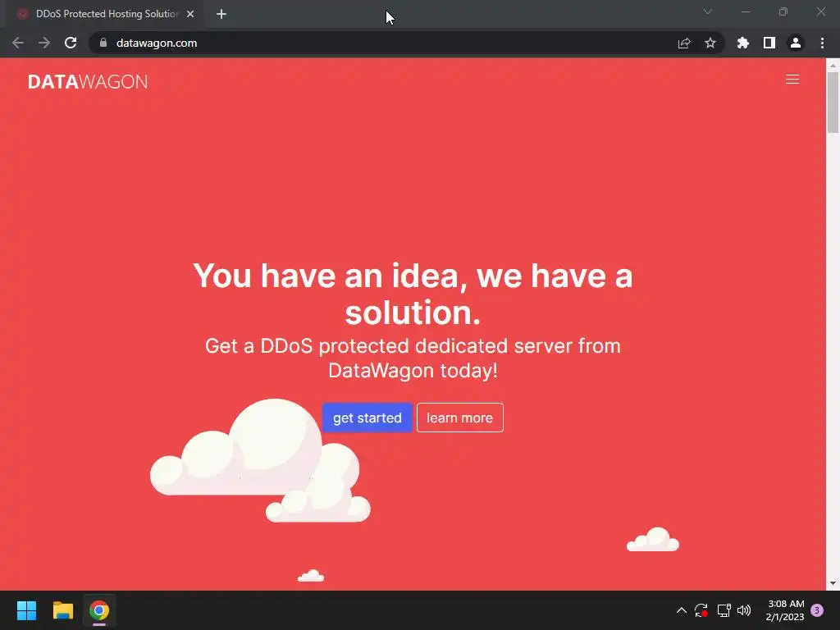
Task: Go back to previous page
Action: tap(18, 43)
